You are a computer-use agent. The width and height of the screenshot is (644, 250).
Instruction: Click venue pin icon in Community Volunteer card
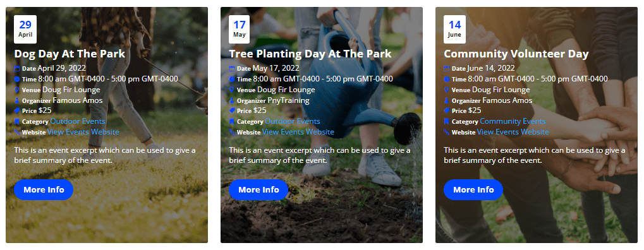click(x=446, y=90)
